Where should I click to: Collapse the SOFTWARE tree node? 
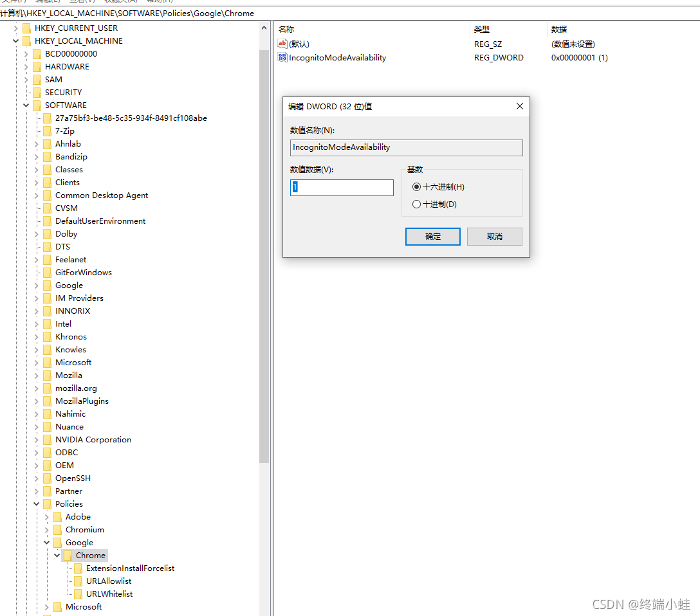[26, 105]
